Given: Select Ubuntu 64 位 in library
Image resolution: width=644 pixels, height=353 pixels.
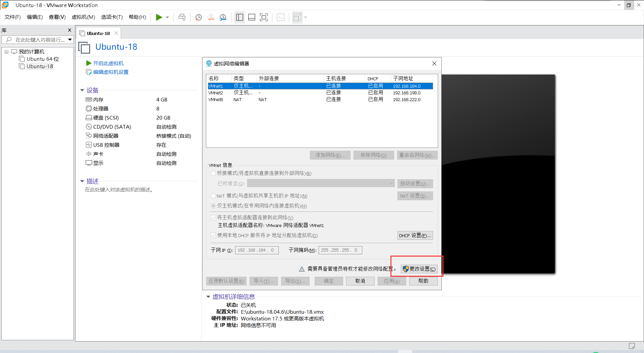Looking at the screenshot, I should click(x=43, y=59).
